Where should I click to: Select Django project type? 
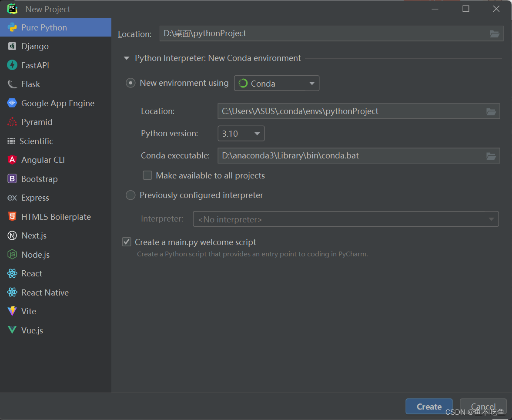point(56,47)
